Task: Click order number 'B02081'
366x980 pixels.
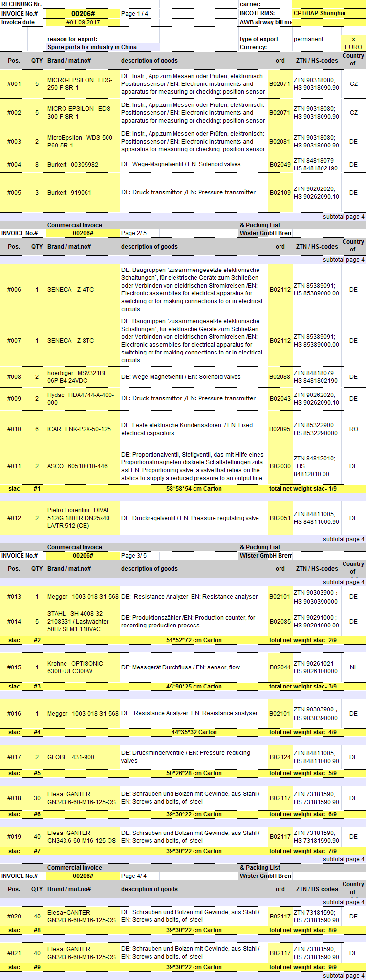Action: [x=280, y=142]
